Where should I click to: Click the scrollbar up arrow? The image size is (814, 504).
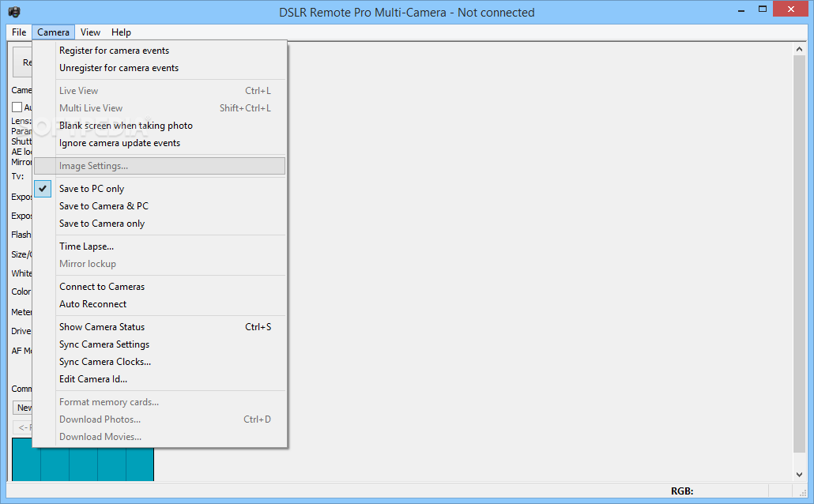coord(800,49)
